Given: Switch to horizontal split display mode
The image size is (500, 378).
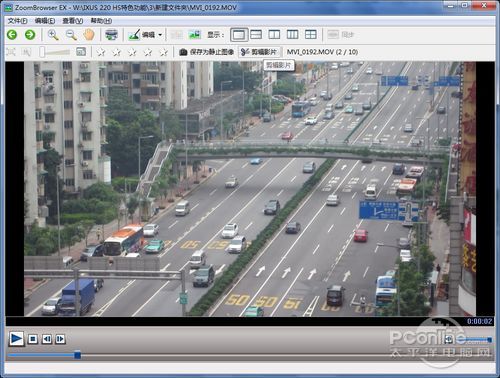Looking at the screenshot, I should (256, 35).
